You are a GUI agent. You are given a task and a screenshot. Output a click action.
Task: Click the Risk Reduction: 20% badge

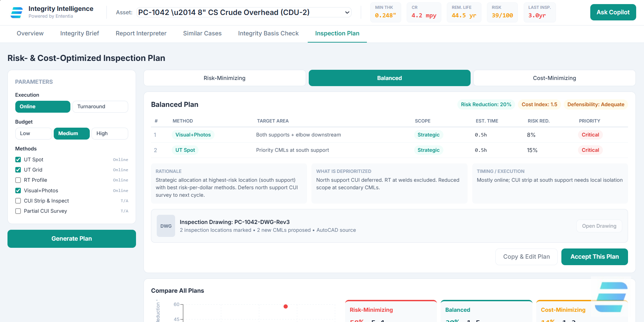pyautogui.click(x=486, y=104)
